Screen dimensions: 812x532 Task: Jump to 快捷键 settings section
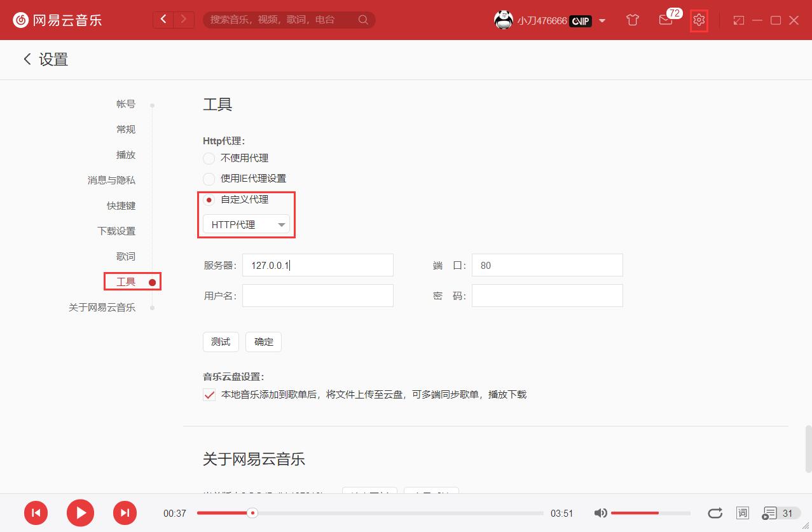tap(121, 206)
